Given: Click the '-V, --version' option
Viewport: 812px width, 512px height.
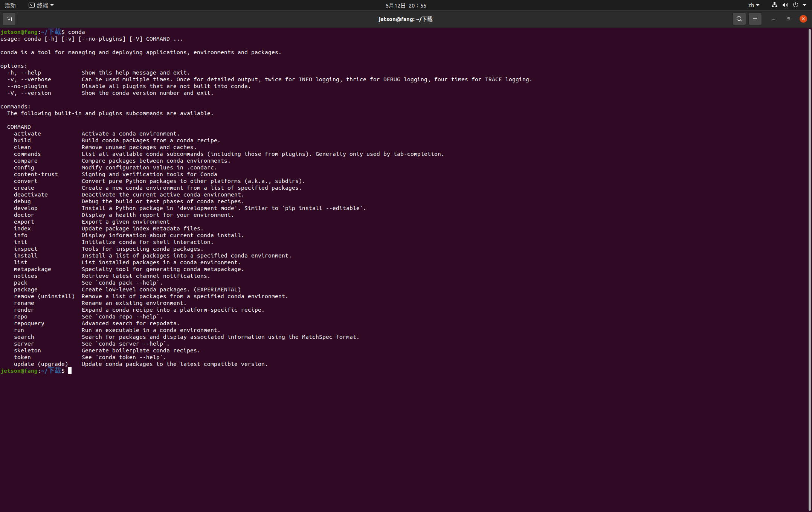Looking at the screenshot, I should (29, 93).
